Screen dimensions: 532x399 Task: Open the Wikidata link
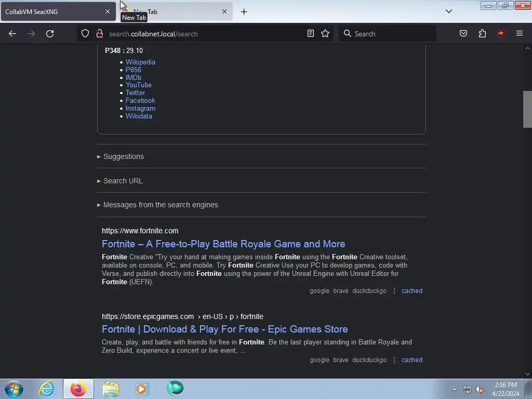pyautogui.click(x=139, y=116)
